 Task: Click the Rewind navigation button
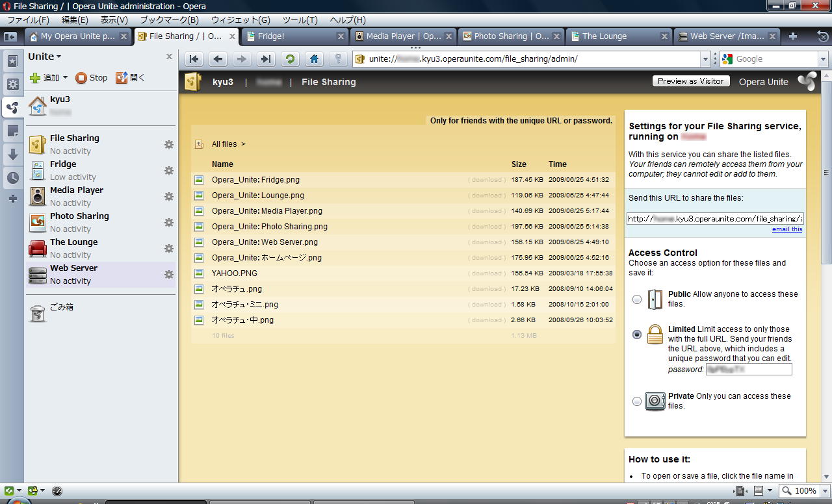[194, 59]
